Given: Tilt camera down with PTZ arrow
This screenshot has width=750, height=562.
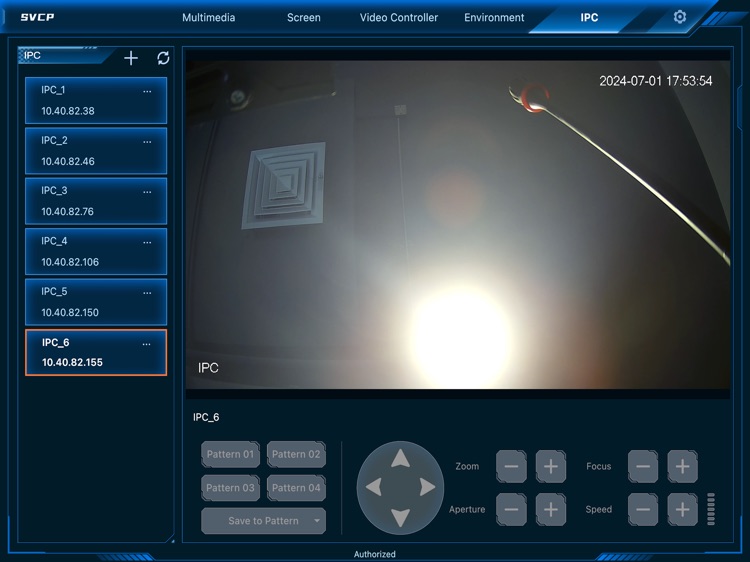Looking at the screenshot, I should 400,517.
